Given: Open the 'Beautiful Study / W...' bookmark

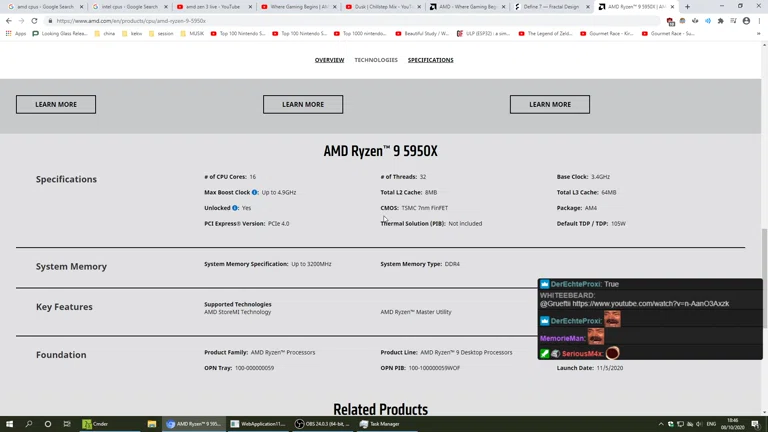Looking at the screenshot, I should pyautogui.click(x=422, y=34).
